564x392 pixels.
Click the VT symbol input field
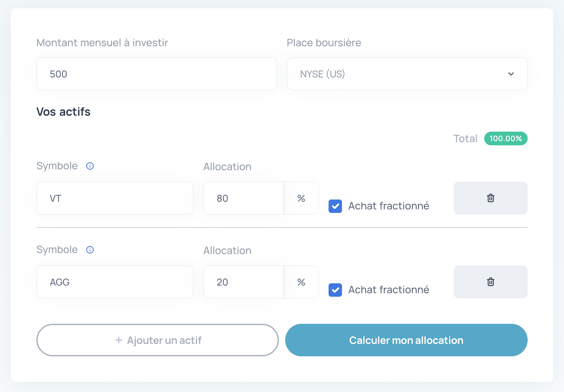click(115, 198)
